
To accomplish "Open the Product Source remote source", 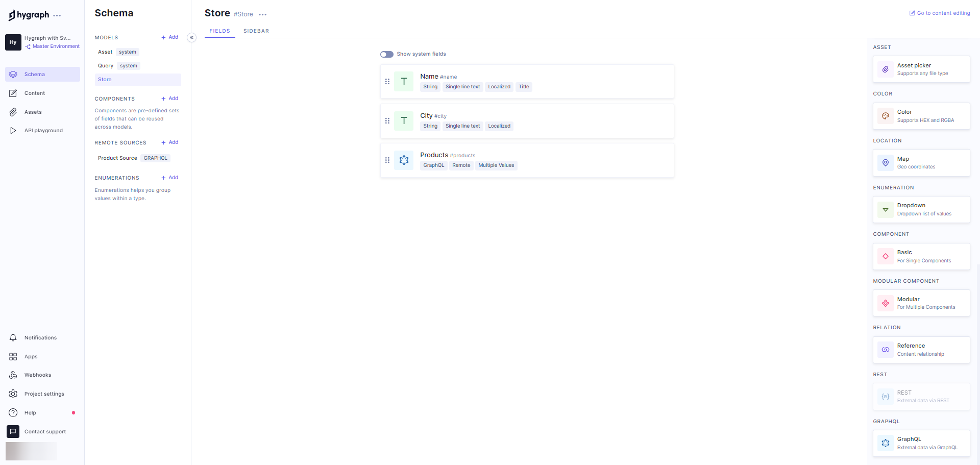I will [117, 158].
